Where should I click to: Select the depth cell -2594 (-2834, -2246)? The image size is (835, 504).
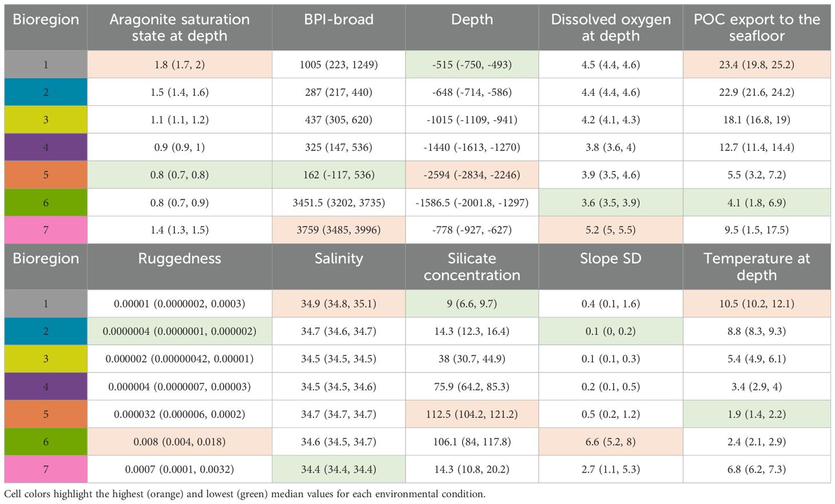(x=472, y=175)
